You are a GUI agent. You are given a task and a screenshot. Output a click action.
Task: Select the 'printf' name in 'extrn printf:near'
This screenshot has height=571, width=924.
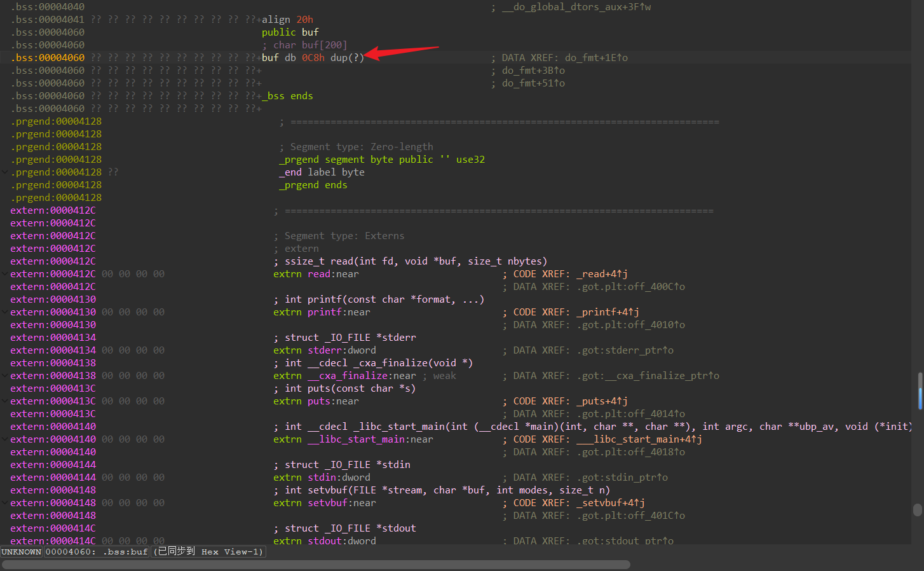pyautogui.click(x=325, y=312)
